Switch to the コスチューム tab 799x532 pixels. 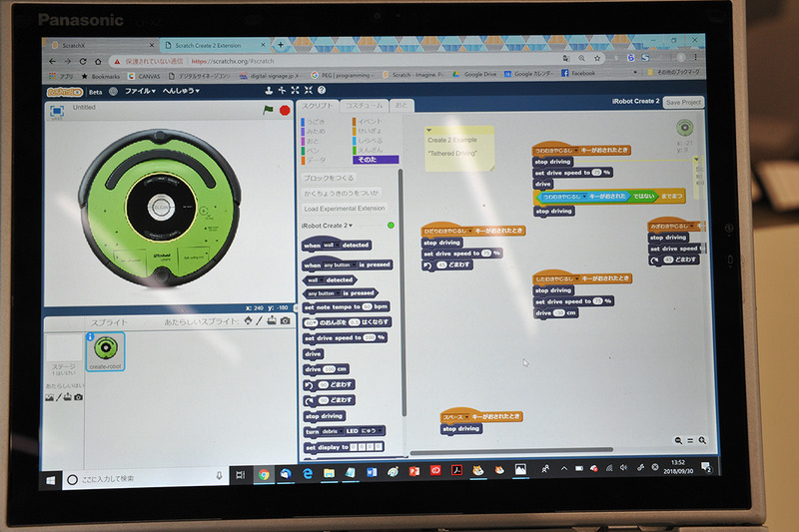tap(365, 106)
